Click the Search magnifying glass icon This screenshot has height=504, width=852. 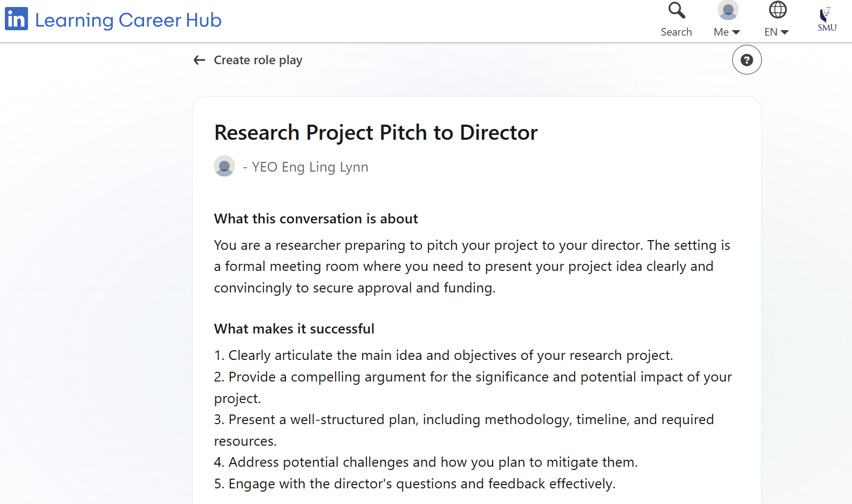[x=676, y=10]
